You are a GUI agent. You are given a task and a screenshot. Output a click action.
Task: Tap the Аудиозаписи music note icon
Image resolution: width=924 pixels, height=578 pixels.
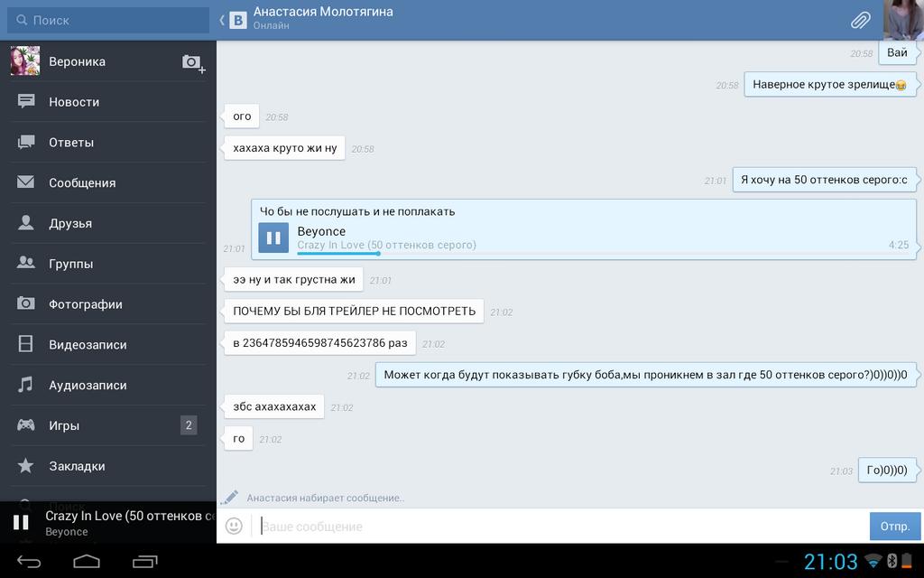(x=25, y=385)
